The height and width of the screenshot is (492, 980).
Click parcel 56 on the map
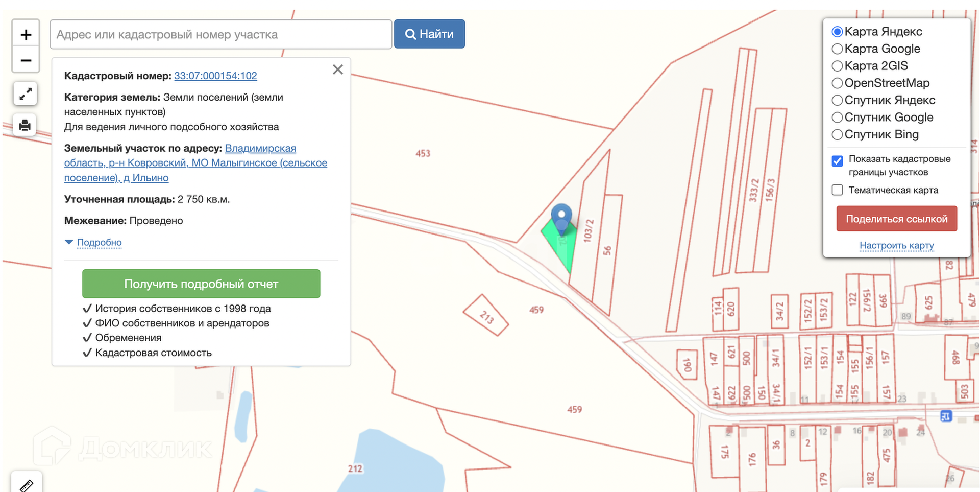607,250
